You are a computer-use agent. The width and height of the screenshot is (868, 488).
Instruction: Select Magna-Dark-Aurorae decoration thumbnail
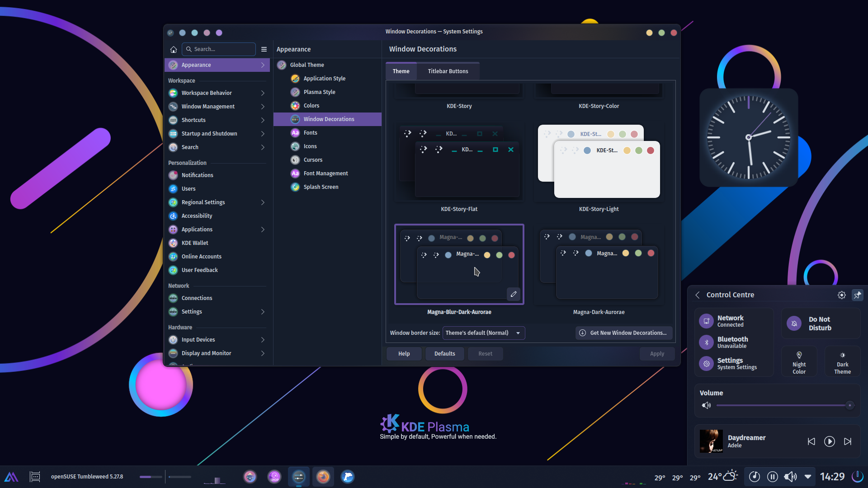coord(599,265)
